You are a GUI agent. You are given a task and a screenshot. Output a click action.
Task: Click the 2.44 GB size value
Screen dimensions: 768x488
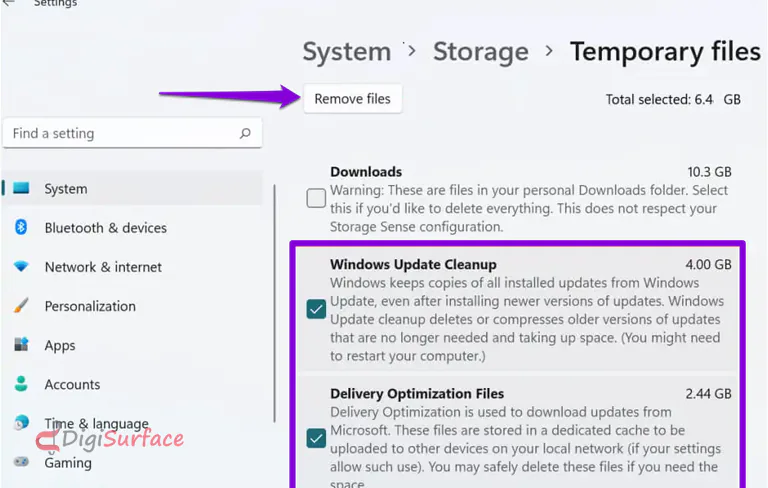coord(708,394)
